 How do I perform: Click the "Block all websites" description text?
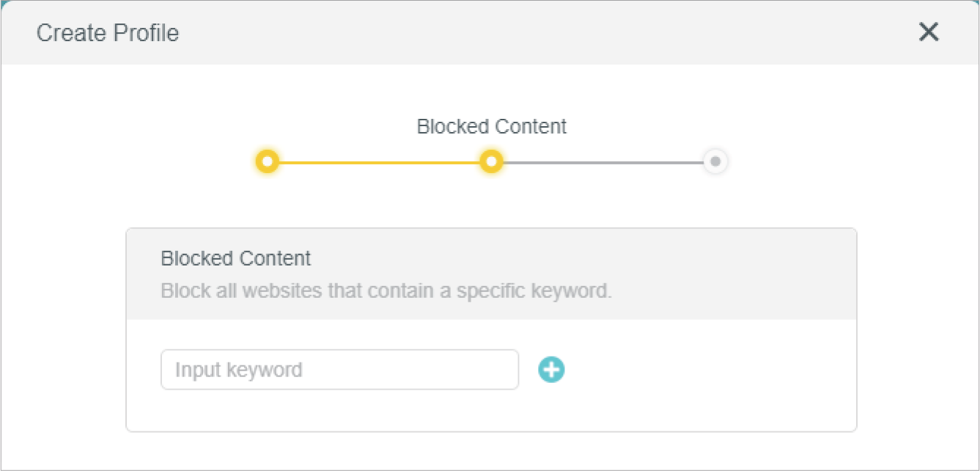[x=386, y=291]
